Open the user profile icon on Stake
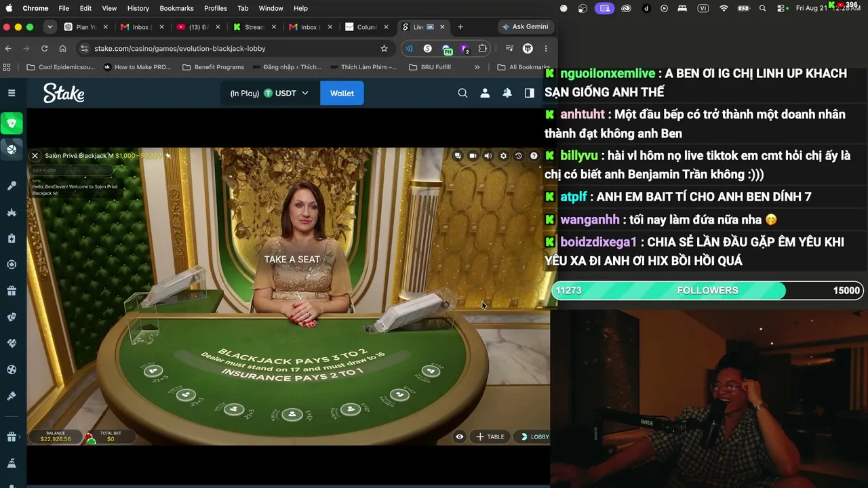Viewport: 868px width, 488px height. (485, 93)
